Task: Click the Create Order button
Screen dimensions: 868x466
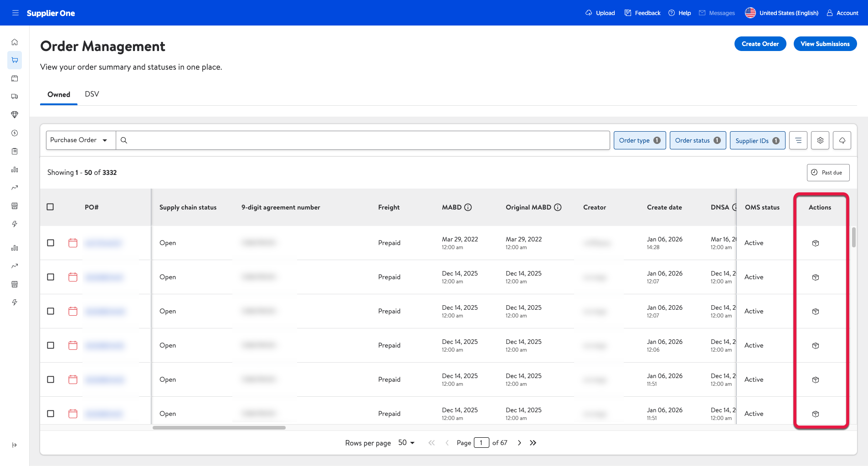Action: coord(760,44)
